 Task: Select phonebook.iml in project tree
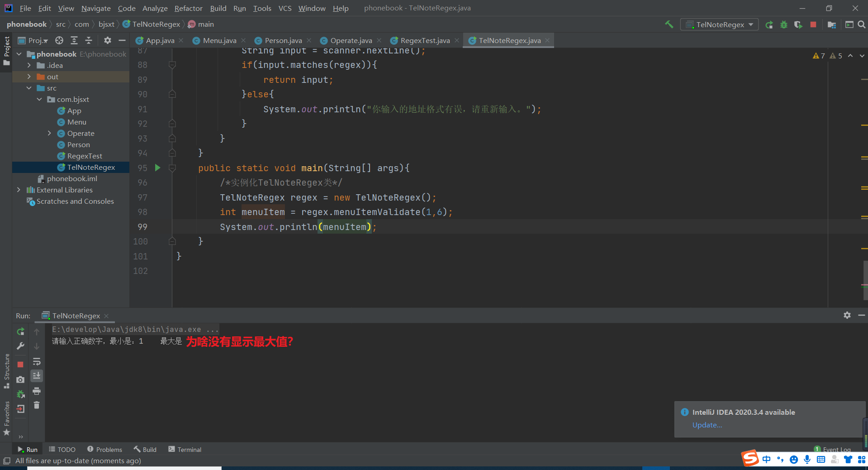[x=72, y=178]
